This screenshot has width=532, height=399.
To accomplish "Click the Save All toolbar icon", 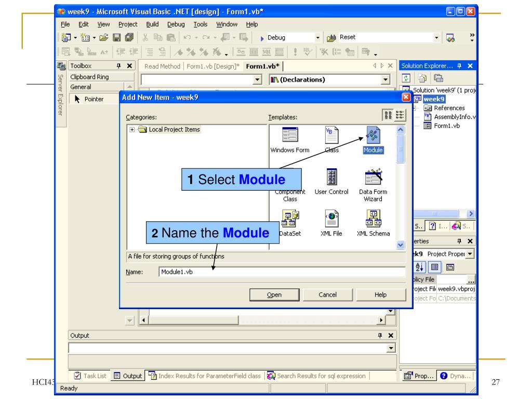I will pyautogui.click(x=129, y=37).
